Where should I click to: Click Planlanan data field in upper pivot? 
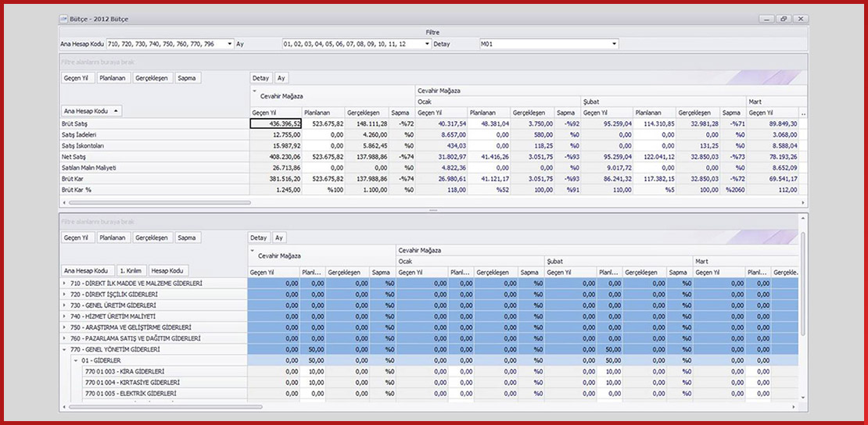click(113, 78)
